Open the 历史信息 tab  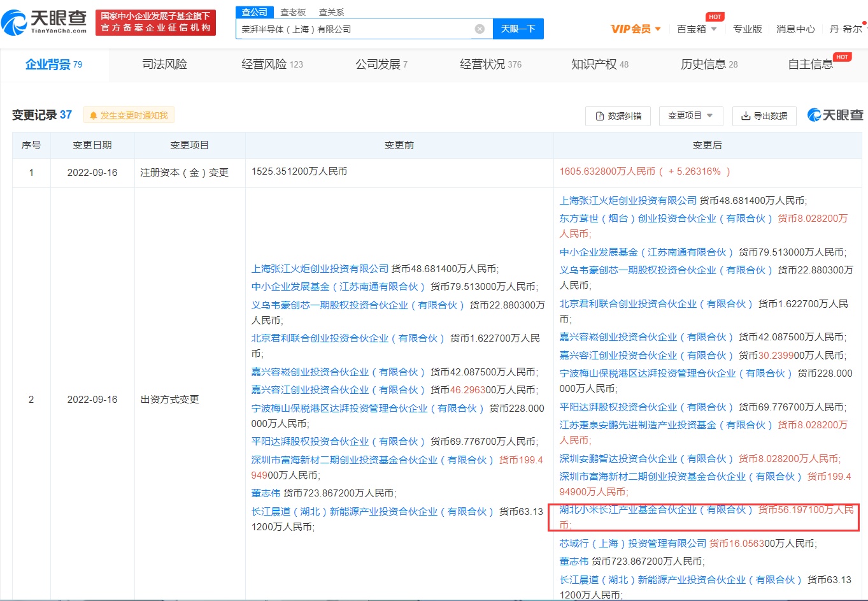pyautogui.click(x=709, y=64)
